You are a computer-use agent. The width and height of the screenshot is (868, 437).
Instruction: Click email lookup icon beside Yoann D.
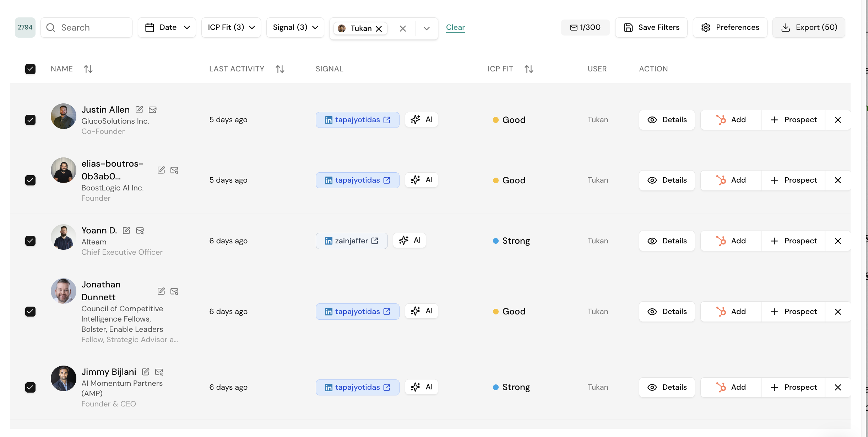tap(140, 231)
